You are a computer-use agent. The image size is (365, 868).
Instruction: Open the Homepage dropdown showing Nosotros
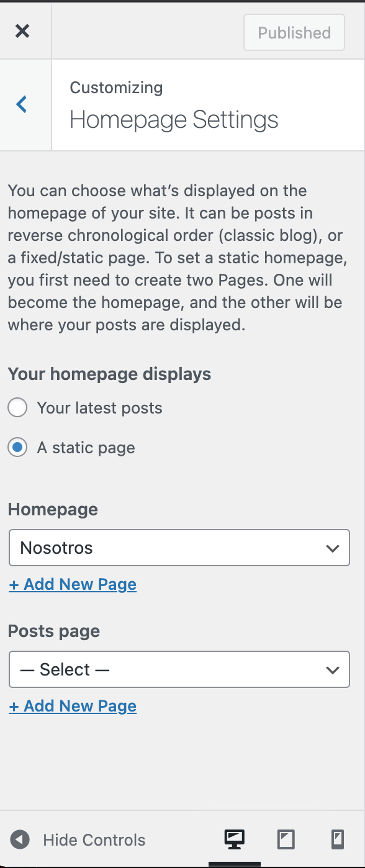point(179,548)
